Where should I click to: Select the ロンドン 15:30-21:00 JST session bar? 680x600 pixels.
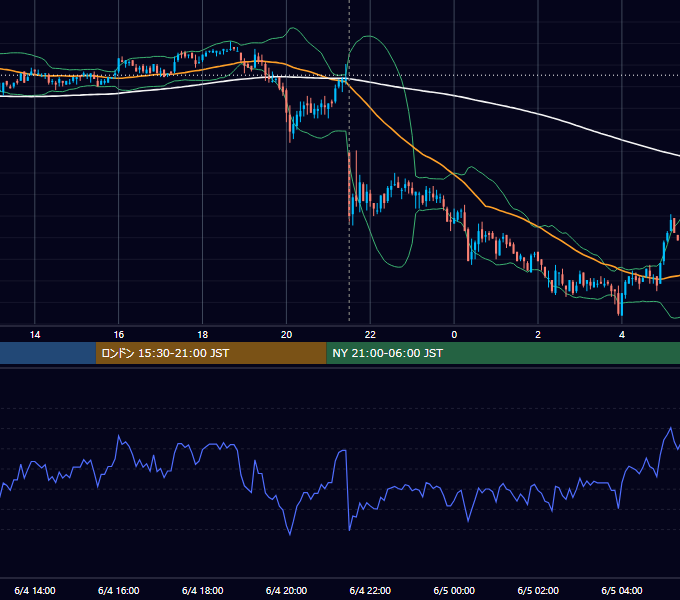point(211,353)
